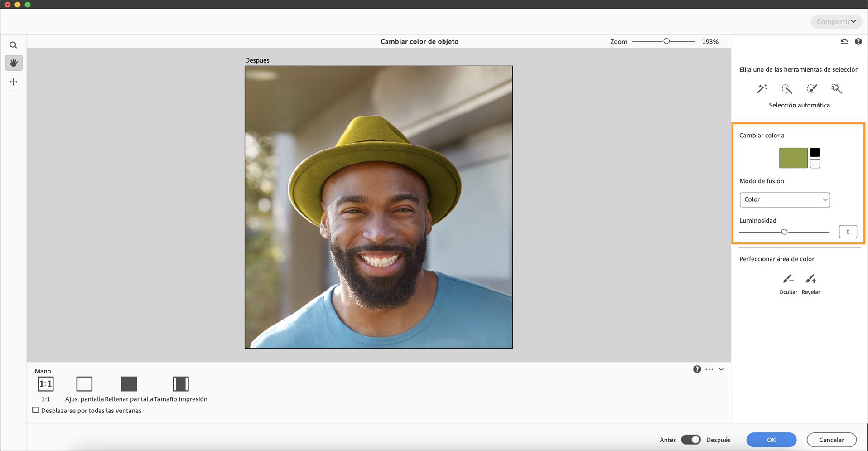The image size is (868, 451).
Task: Enable Desplazarse por todas las ventanas
Action: (36, 410)
